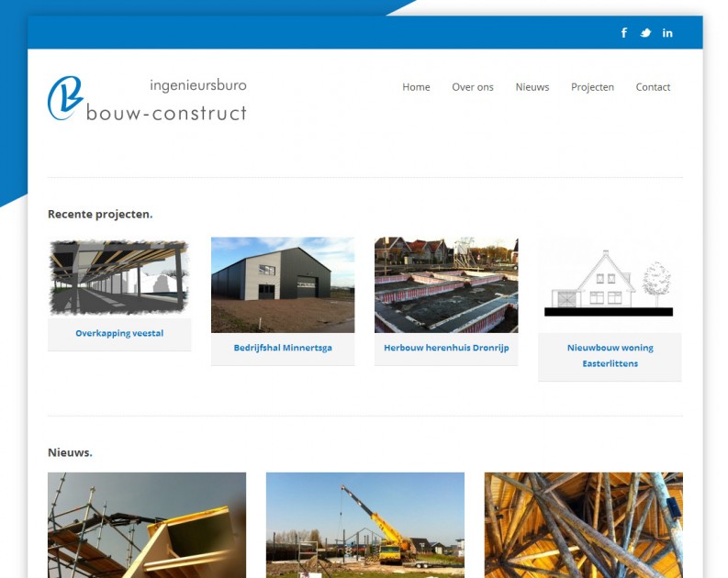
Task: Open the LinkedIn social icon
Action: (667, 33)
